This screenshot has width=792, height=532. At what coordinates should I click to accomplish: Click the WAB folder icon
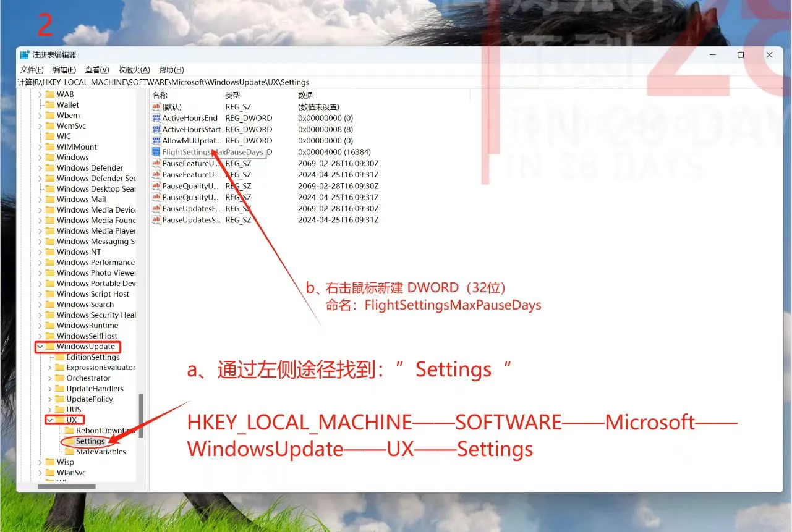point(50,95)
